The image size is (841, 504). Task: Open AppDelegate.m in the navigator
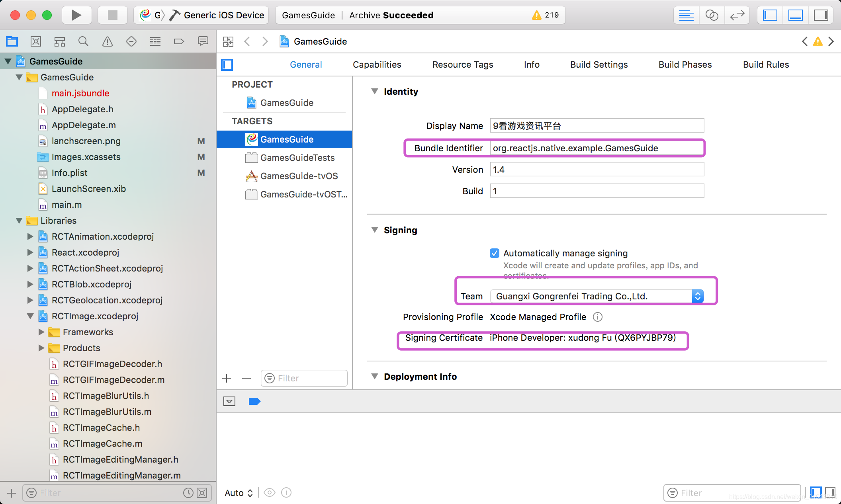[84, 125]
